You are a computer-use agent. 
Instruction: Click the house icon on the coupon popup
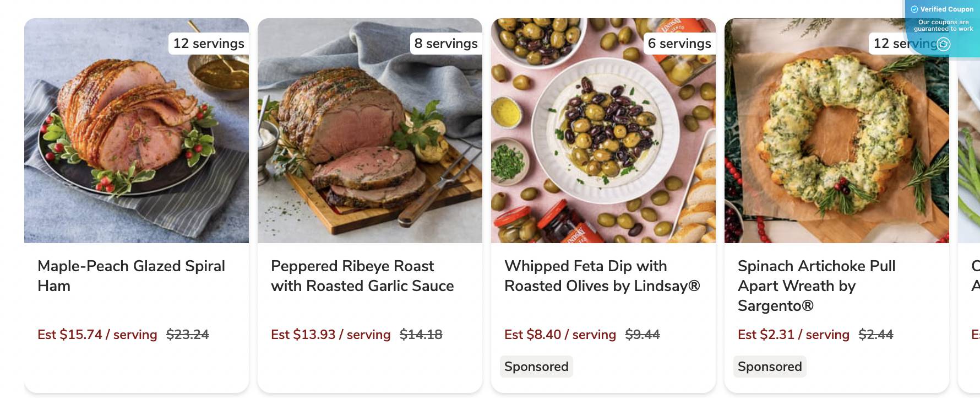click(x=944, y=44)
